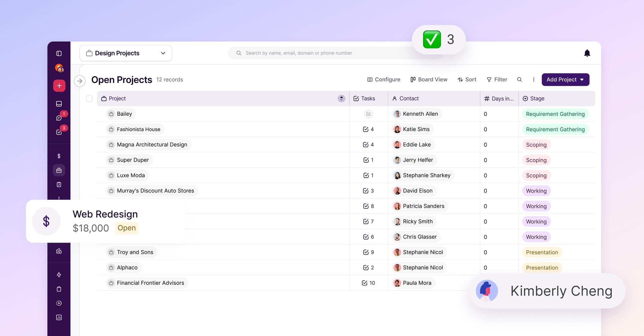Open the briefcase projects icon in sidebar
Screen dimensions: 644x336
tap(59, 170)
